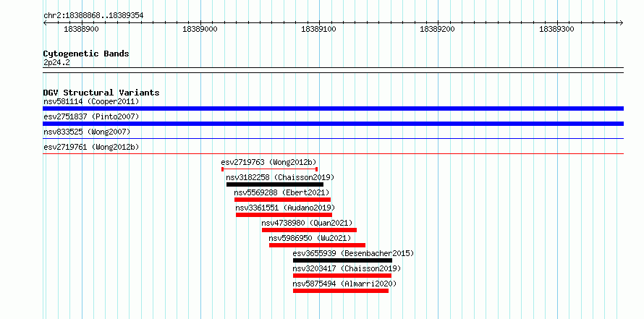Open the esv2719761 (Wong2012b) label
The image size is (644, 319).
pos(91,147)
